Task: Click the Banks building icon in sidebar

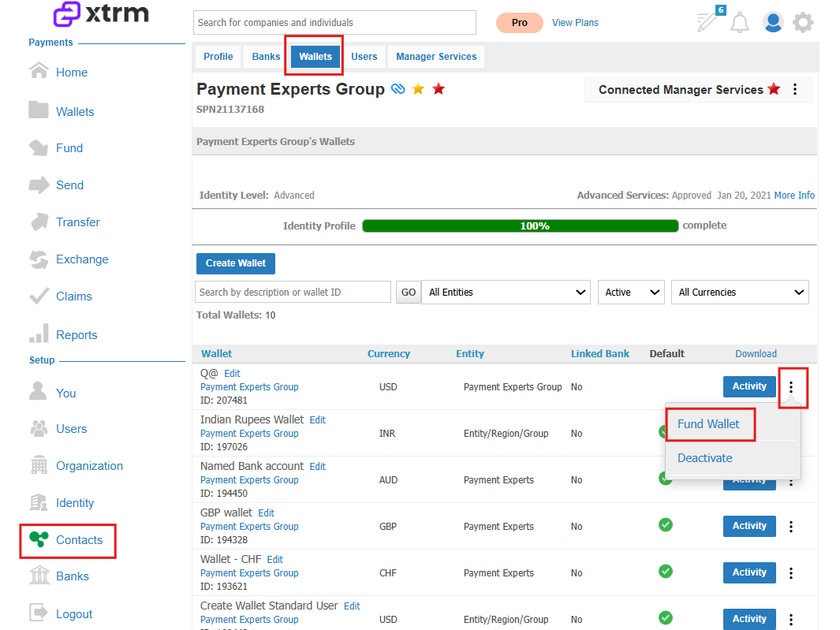Action: click(x=39, y=576)
